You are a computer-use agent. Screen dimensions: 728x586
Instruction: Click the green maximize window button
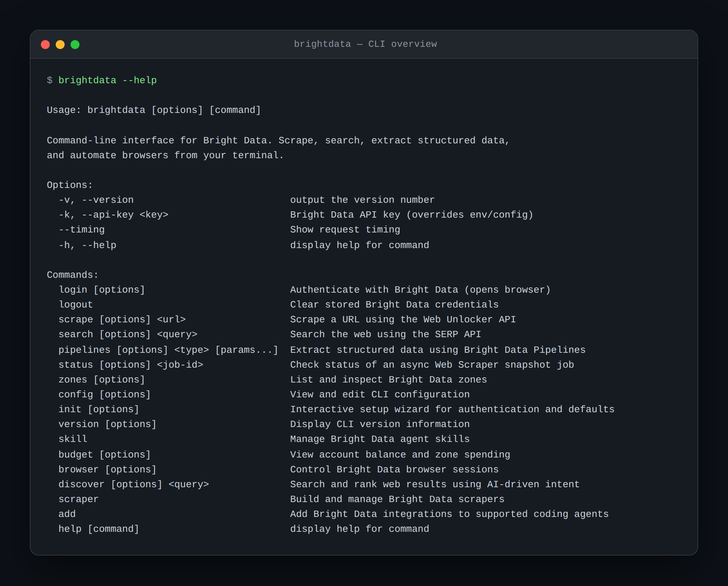point(75,45)
